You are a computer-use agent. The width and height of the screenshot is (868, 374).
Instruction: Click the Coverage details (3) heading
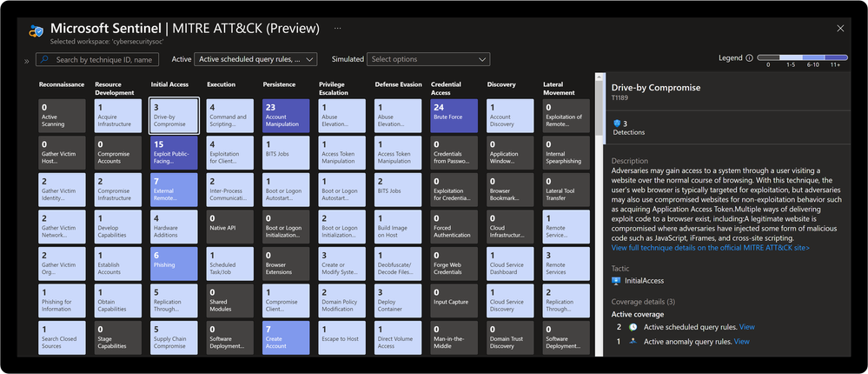click(643, 302)
